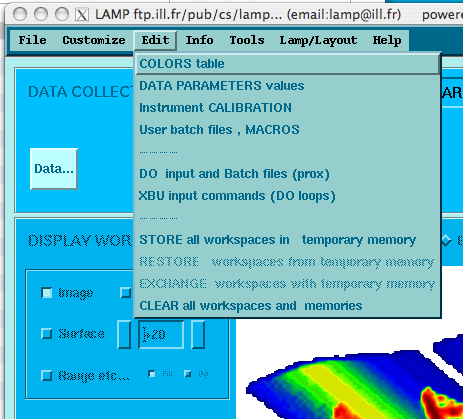Open the Tools menu
Image resolution: width=463 pixels, height=419 pixels.
point(247,40)
